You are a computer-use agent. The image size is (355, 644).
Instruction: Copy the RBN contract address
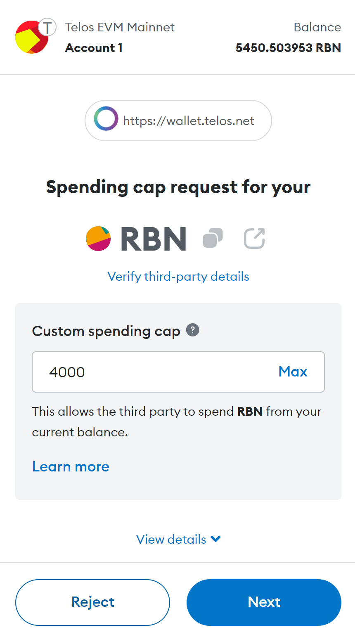click(213, 239)
